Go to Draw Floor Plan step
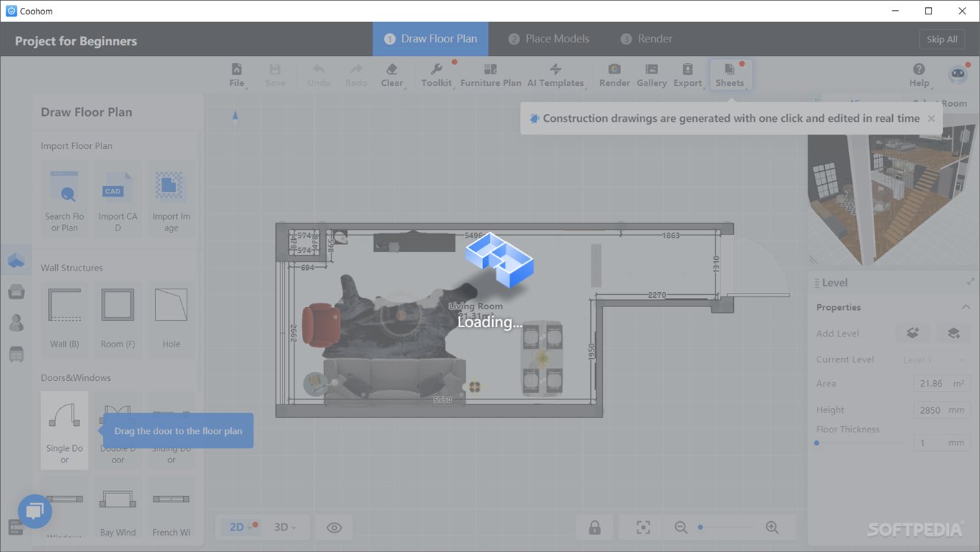 coord(431,39)
